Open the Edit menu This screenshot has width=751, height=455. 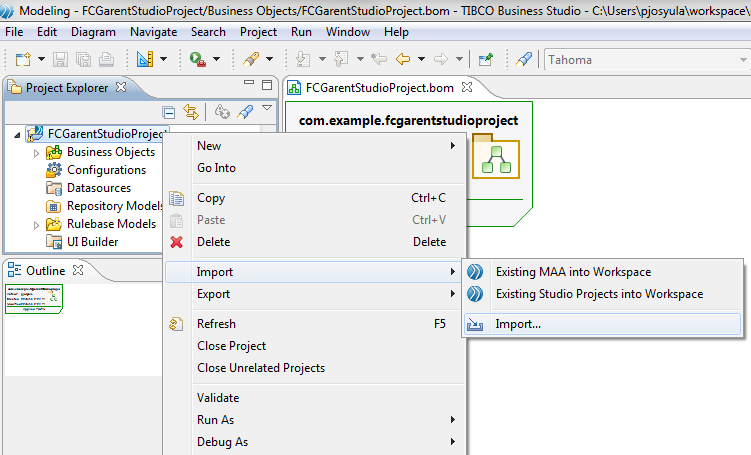[x=47, y=32]
